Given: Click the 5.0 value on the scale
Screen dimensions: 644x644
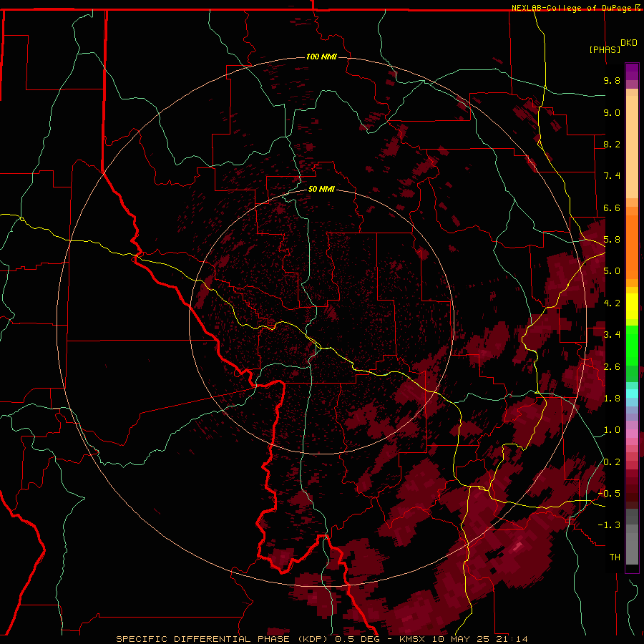Looking at the screenshot, I should (612, 271).
